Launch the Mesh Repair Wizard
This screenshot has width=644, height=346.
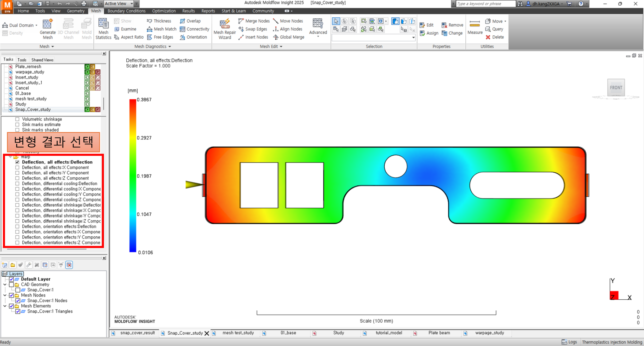[x=225, y=29]
